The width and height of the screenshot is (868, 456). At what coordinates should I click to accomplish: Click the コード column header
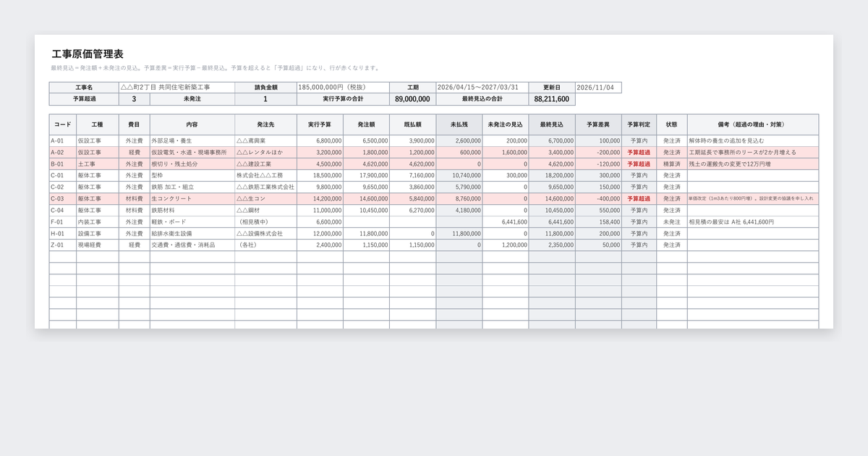[63, 124]
